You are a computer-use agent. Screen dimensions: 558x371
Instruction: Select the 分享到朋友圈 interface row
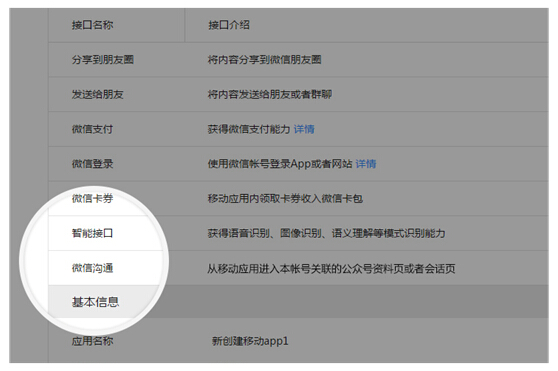pyautogui.click(x=298, y=60)
